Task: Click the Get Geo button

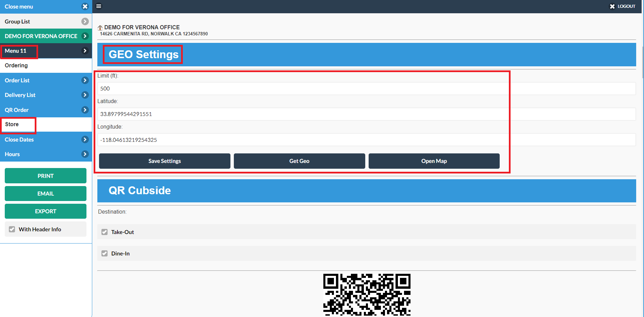Action: pyautogui.click(x=300, y=161)
